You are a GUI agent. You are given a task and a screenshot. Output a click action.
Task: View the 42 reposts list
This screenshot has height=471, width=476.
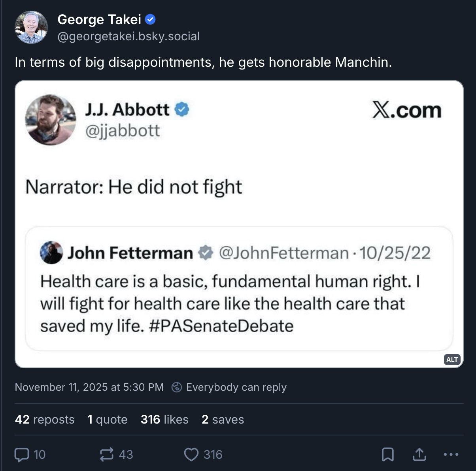(45, 419)
